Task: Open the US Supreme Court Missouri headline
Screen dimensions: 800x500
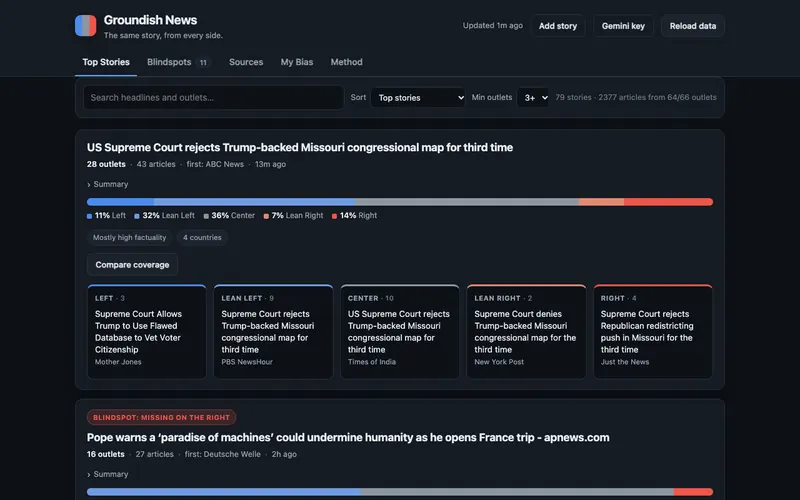Action: pyautogui.click(x=300, y=147)
